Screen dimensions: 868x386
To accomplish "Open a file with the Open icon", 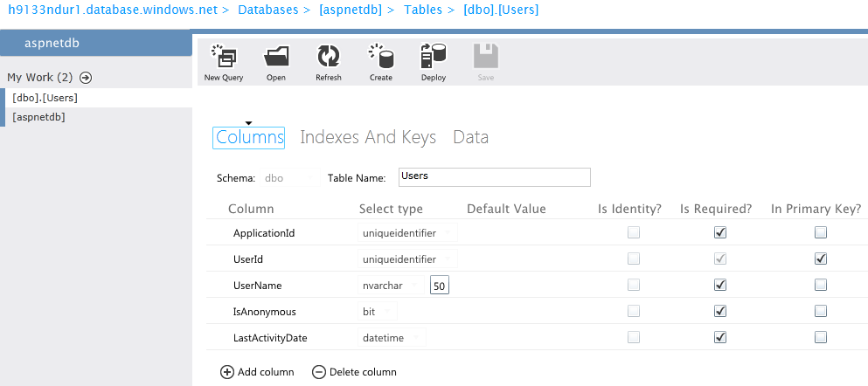I will tap(276, 59).
